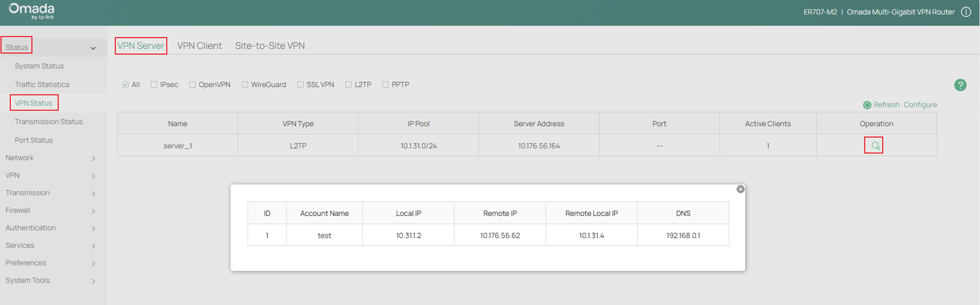Close the client details popup
Image resolution: width=980 pixels, height=305 pixels.
(x=740, y=189)
